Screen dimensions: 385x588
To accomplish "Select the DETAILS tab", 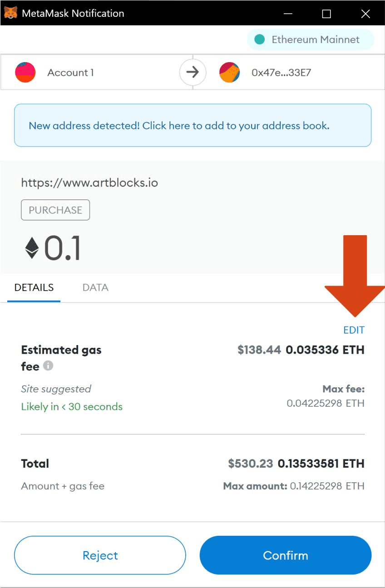I will click(34, 287).
